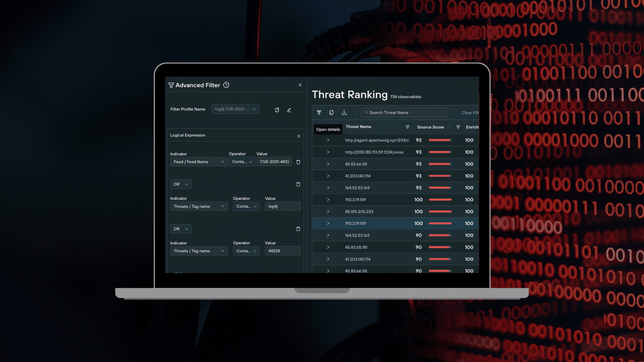
Task: Click the filter icon next to Source Score column
Action: pyautogui.click(x=458, y=127)
